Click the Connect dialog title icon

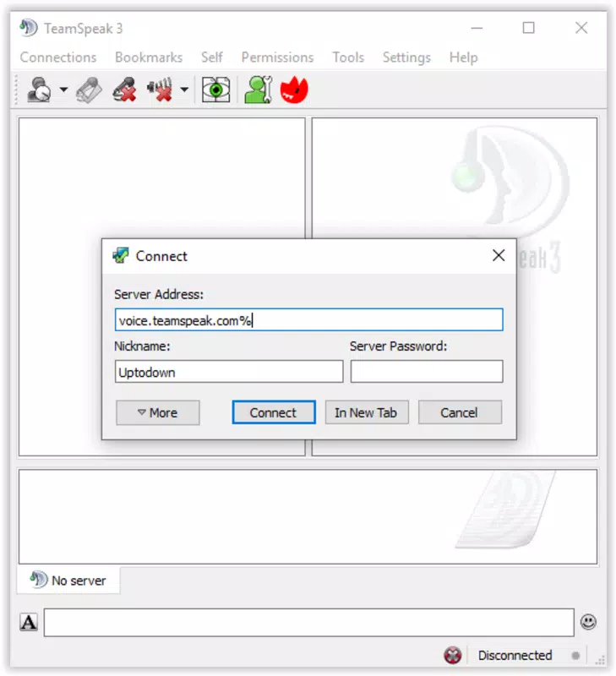click(x=121, y=256)
